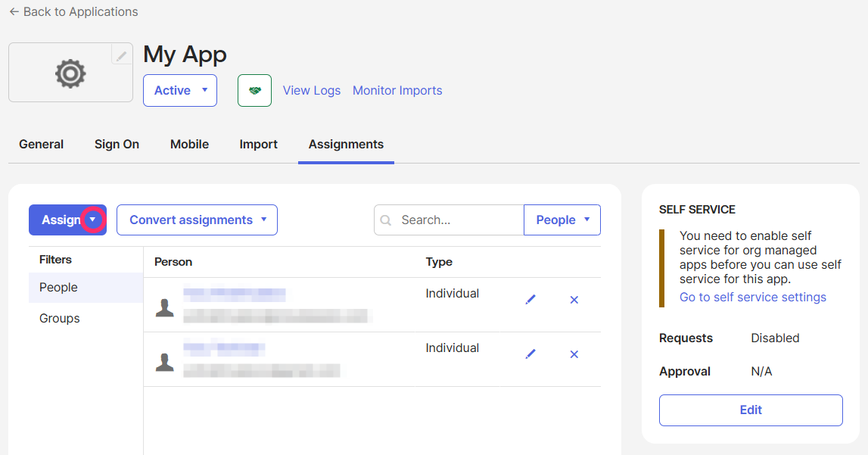Switch to the Sign On tab
868x455 pixels.
[x=117, y=144]
